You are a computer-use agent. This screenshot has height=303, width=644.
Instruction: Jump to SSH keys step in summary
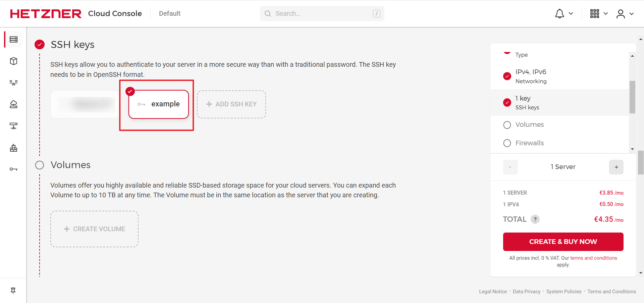click(x=559, y=103)
